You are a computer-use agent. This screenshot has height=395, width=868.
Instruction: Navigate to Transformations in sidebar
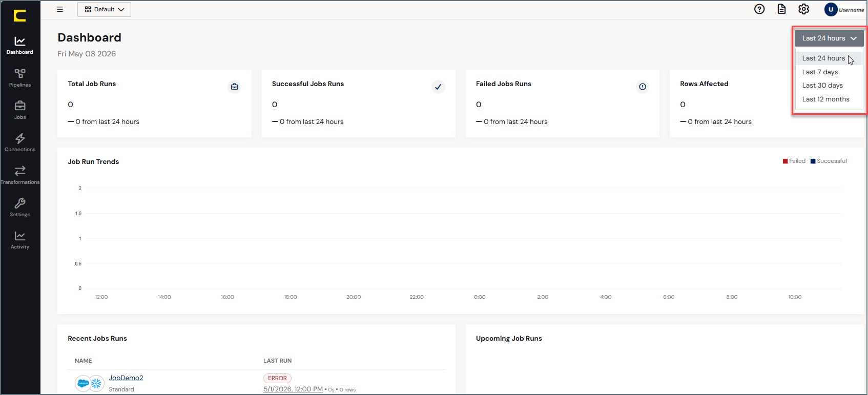(x=20, y=175)
